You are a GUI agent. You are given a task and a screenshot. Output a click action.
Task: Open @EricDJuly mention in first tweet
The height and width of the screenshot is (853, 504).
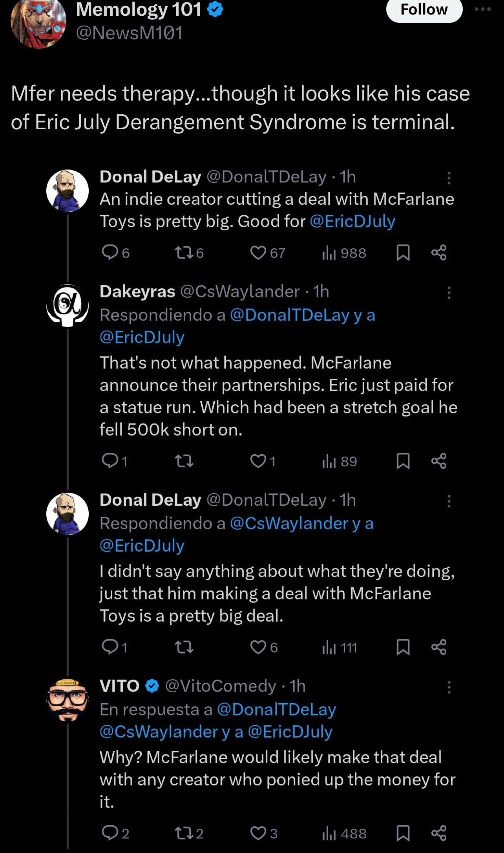(x=352, y=221)
